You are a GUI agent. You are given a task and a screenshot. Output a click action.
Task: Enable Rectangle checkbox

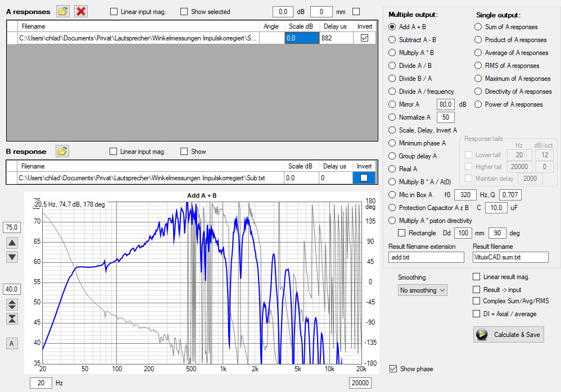click(402, 233)
